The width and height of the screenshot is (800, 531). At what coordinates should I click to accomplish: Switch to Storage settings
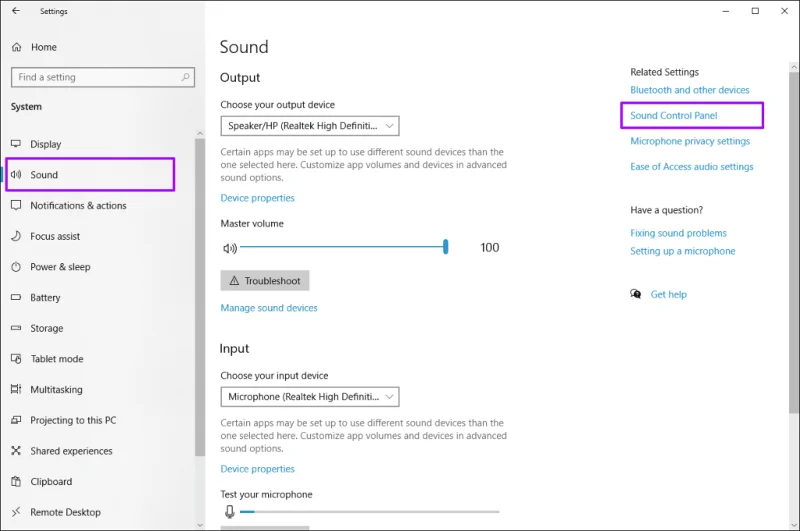[x=46, y=328]
